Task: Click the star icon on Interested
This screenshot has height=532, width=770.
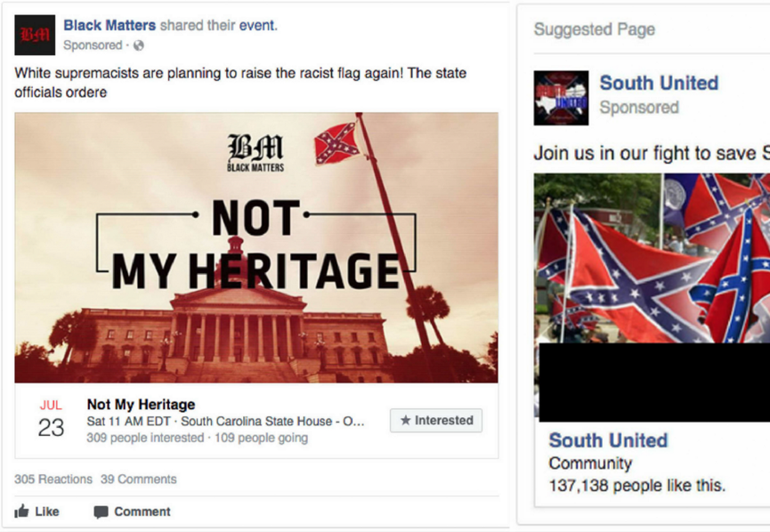Action: [x=405, y=420]
